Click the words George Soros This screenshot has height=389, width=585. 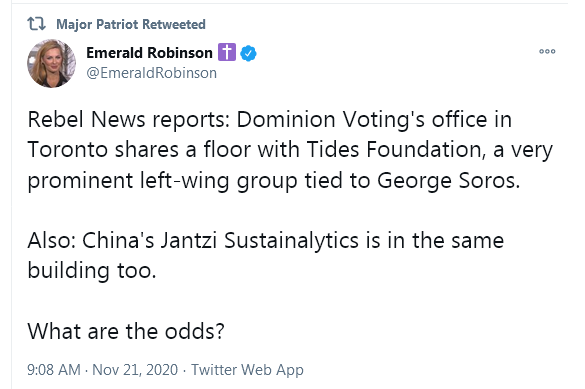(x=448, y=181)
